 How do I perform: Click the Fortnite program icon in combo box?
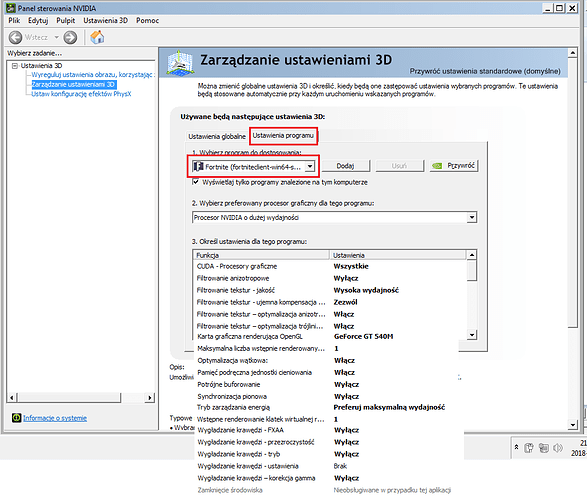[x=198, y=166]
